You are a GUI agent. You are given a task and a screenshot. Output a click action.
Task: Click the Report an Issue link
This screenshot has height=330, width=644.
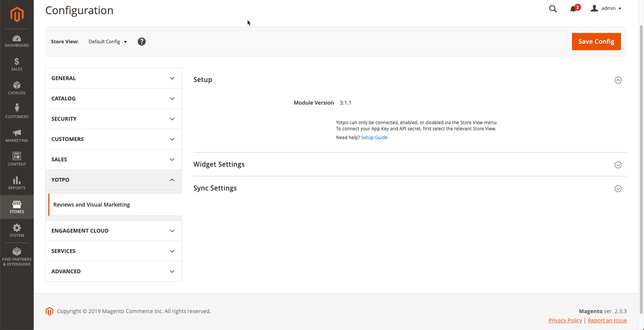(x=607, y=320)
